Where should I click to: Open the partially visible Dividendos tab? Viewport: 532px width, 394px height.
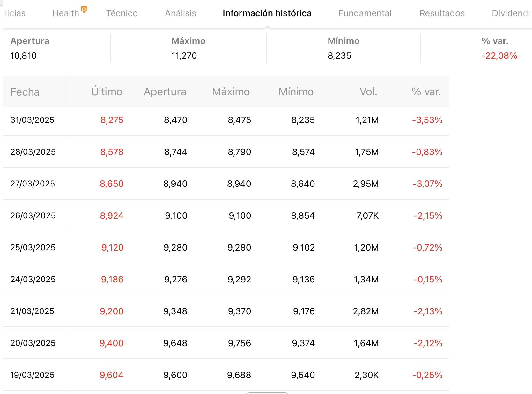point(512,13)
